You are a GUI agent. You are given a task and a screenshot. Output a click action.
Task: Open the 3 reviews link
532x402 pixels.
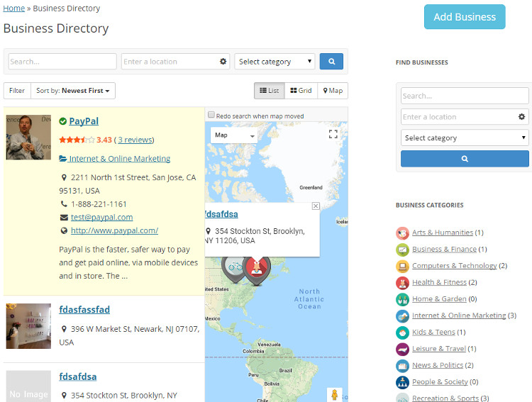(x=135, y=140)
